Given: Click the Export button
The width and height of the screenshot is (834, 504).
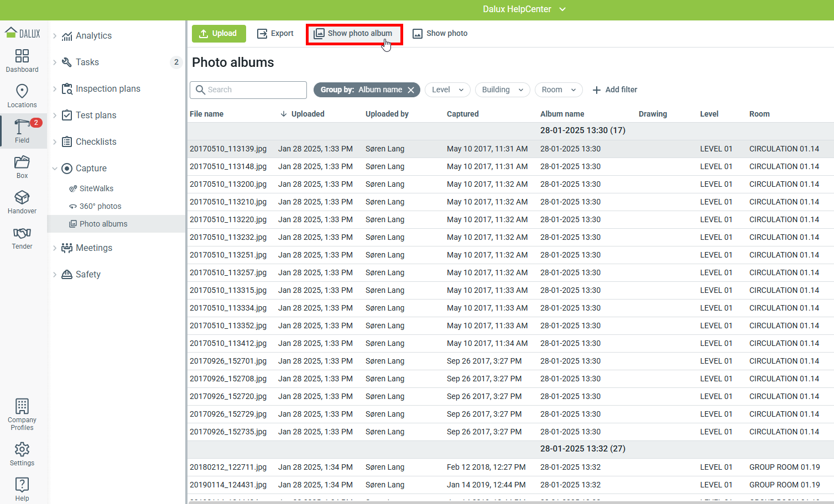Looking at the screenshot, I should point(275,34).
